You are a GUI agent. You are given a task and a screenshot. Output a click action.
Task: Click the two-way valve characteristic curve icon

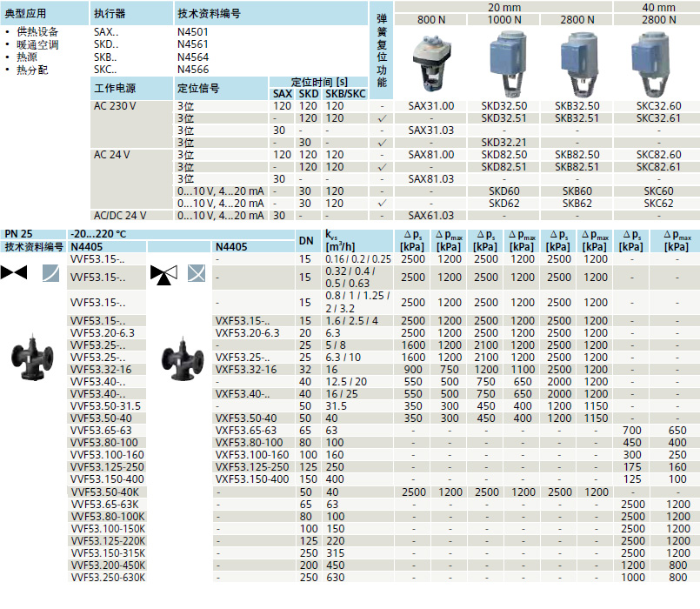pyautogui.click(x=51, y=273)
